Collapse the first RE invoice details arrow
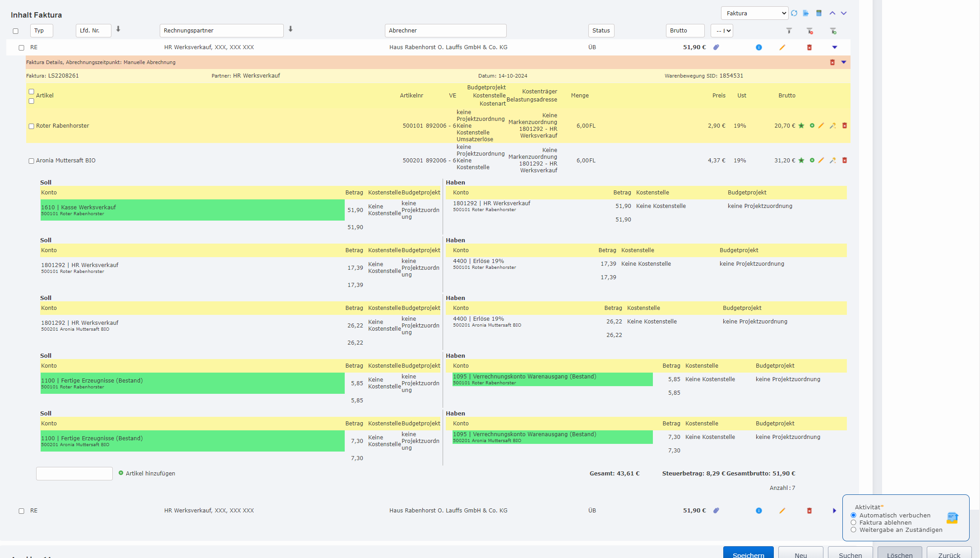 tap(834, 47)
